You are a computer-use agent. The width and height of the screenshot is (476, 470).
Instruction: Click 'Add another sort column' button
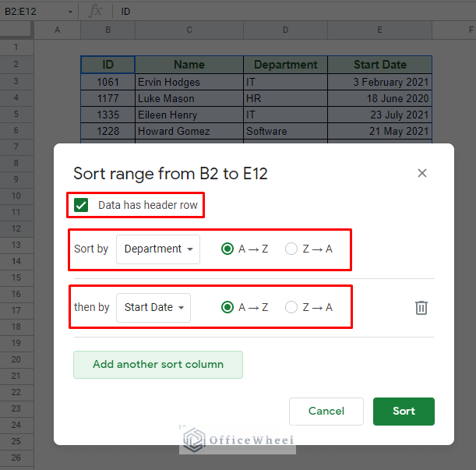pos(158,364)
